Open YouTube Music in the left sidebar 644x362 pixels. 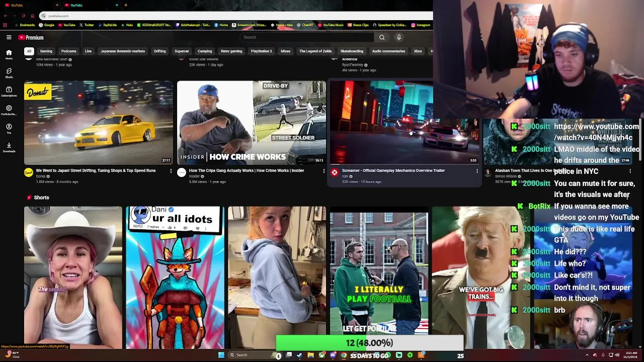pos(9,110)
